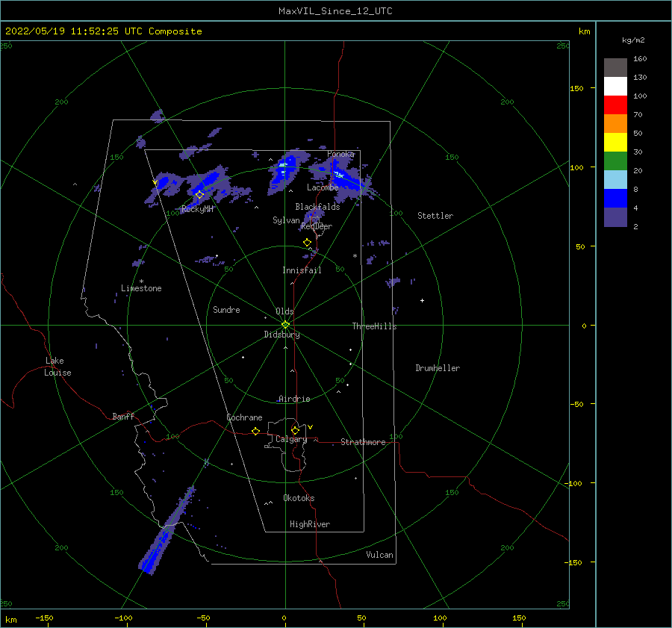Click the bottom axis -100 km tick label
This screenshot has width=672, height=628.
[x=123, y=618]
